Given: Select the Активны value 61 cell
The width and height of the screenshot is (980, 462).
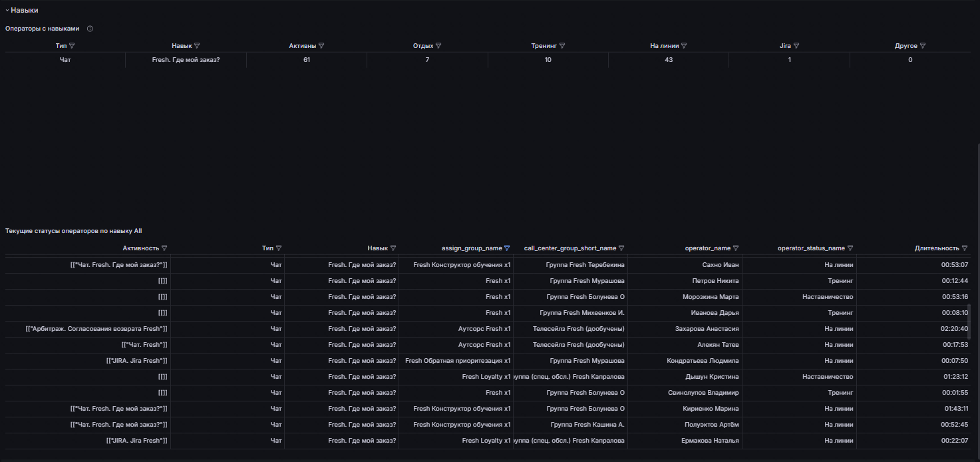Looking at the screenshot, I should (x=306, y=60).
